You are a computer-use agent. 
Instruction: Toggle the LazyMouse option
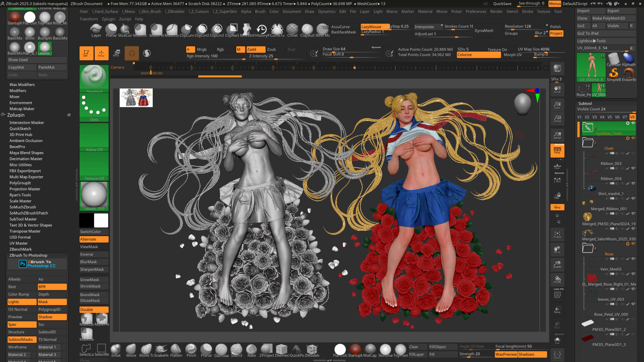coord(371,26)
